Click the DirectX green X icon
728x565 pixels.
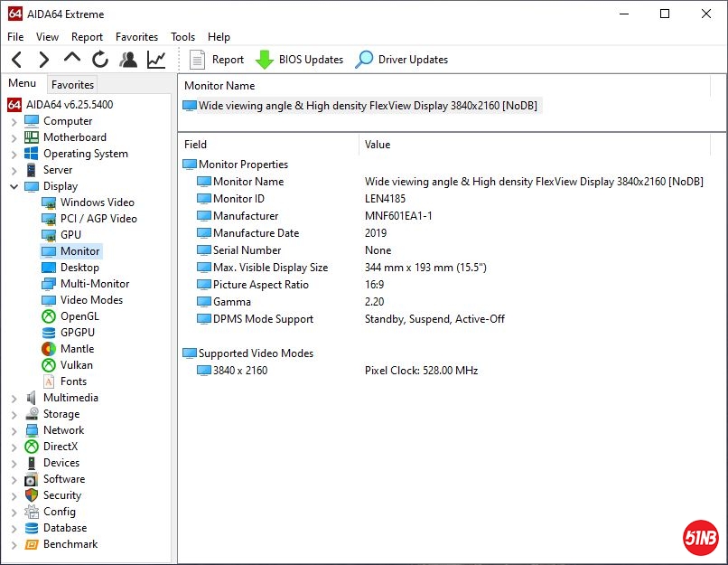point(32,447)
